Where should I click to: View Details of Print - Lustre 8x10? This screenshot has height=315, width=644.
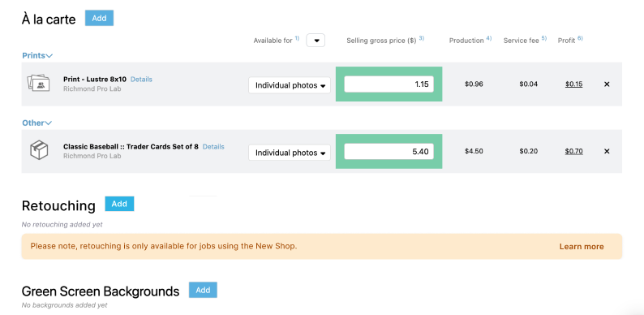pos(141,80)
